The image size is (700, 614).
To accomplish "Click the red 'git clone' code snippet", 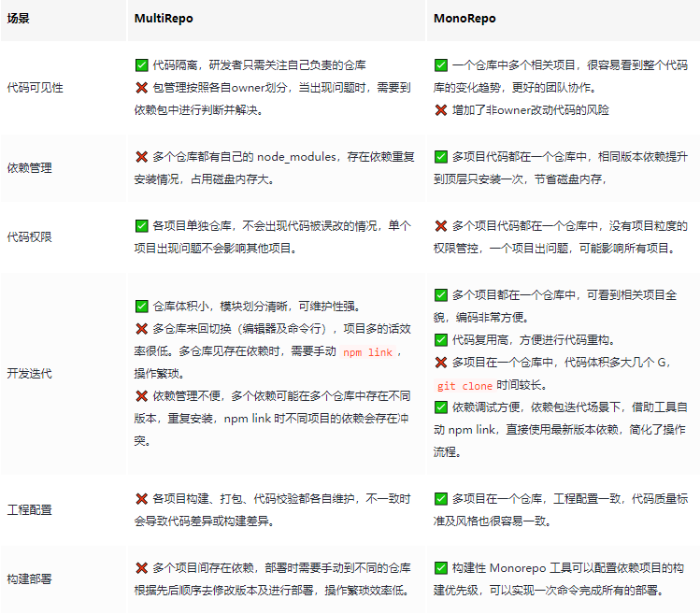I will tap(464, 386).
